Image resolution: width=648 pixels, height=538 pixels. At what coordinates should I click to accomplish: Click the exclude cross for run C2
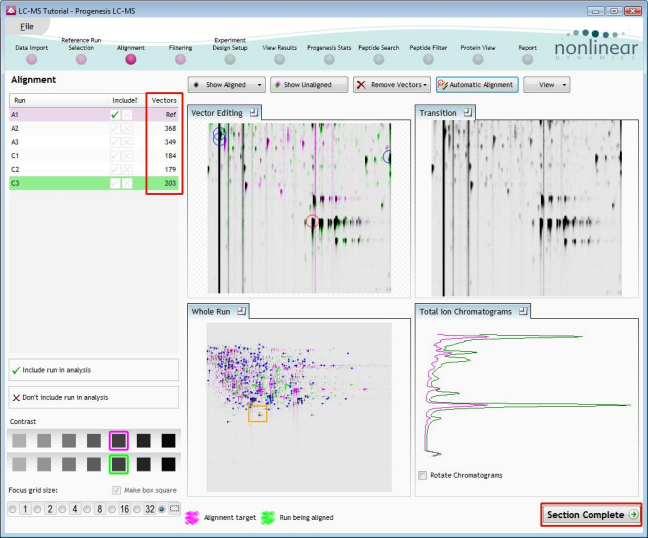click(x=127, y=169)
